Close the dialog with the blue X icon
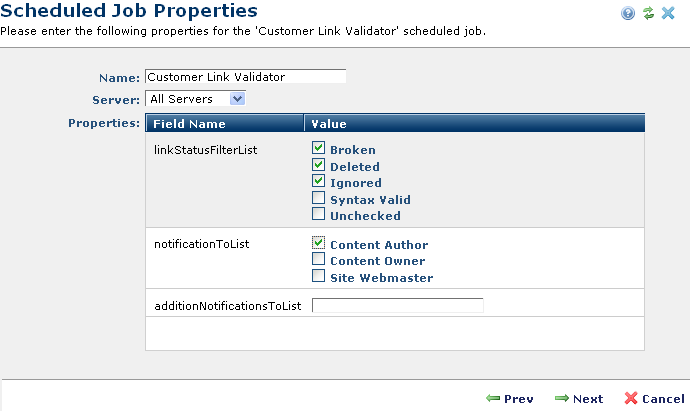This screenshot has height=411, width=695. click(x=668, y=13)
